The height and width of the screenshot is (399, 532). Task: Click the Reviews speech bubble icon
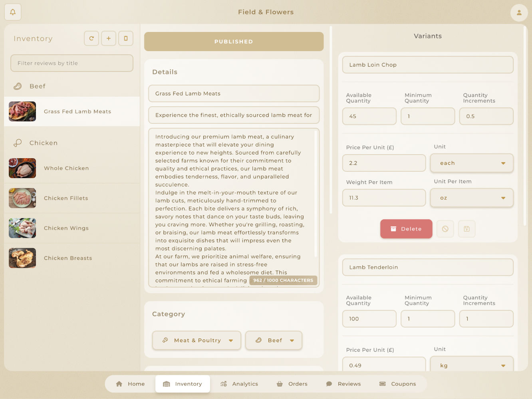[329, 384]
